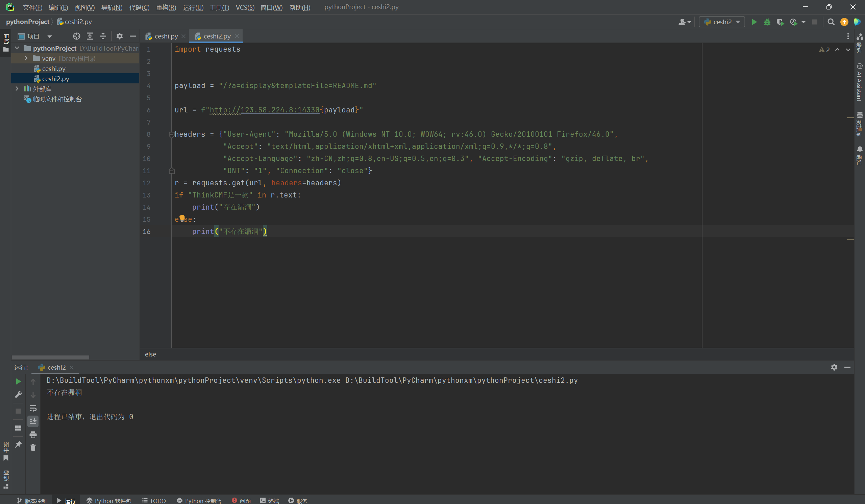Open 服务 tool window
This screenshot has height=504, width=865.
[x=298, y=501]
